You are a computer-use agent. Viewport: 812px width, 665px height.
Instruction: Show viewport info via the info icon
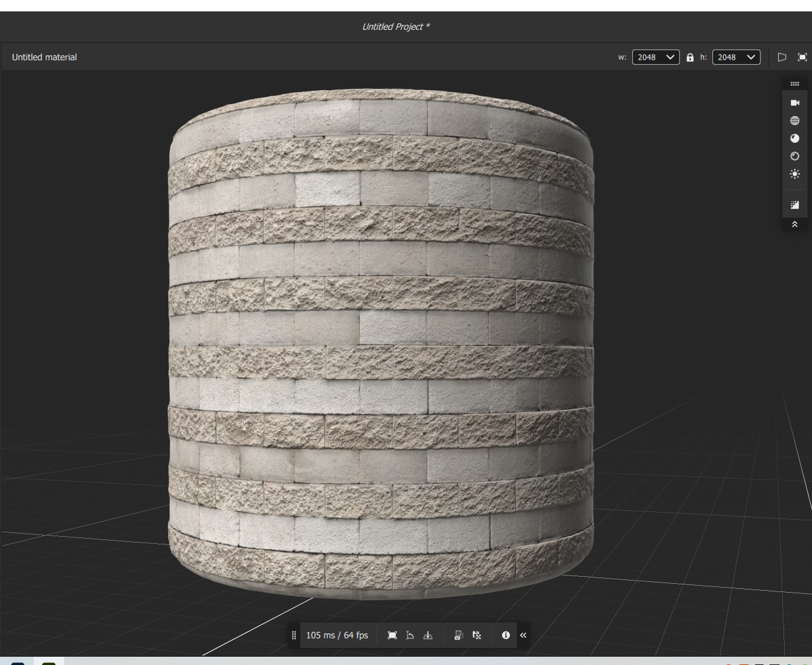click(x=506, y=635)
